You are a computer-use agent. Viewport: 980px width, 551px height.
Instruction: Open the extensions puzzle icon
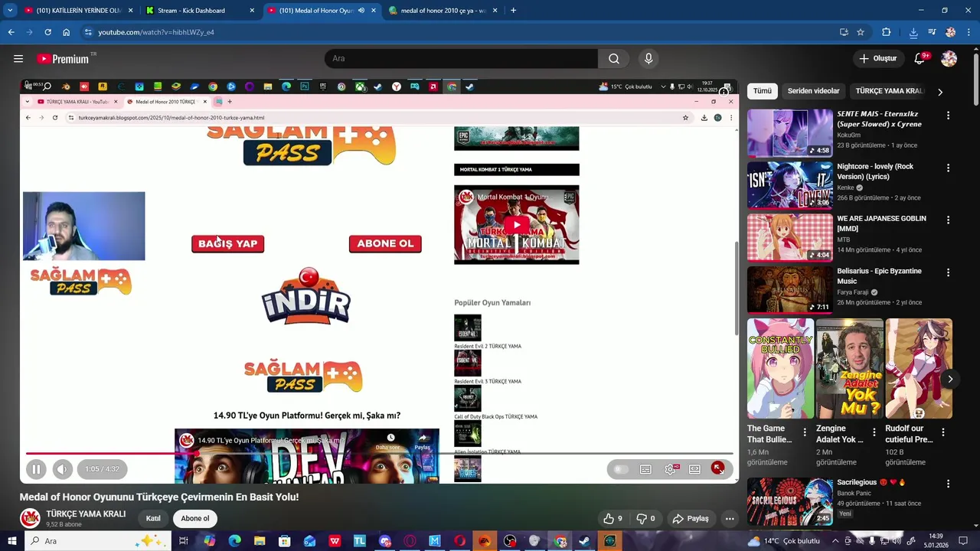pyautogui.click(x=887, y=32)
